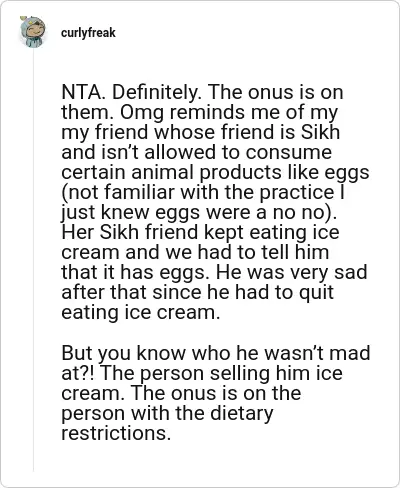Click the line "after that since he had to quit"
This screenshot has height=488, width=400.
[x=197, y=293]
